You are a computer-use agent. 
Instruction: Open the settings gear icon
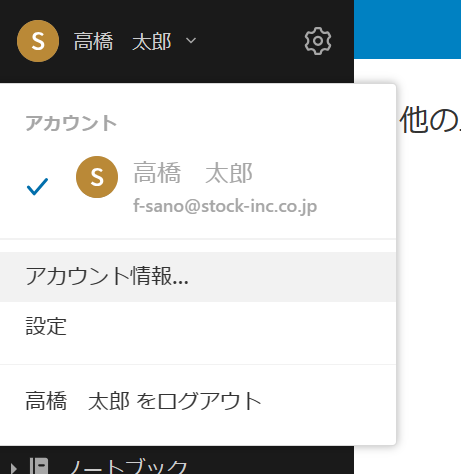coord(318,41)
